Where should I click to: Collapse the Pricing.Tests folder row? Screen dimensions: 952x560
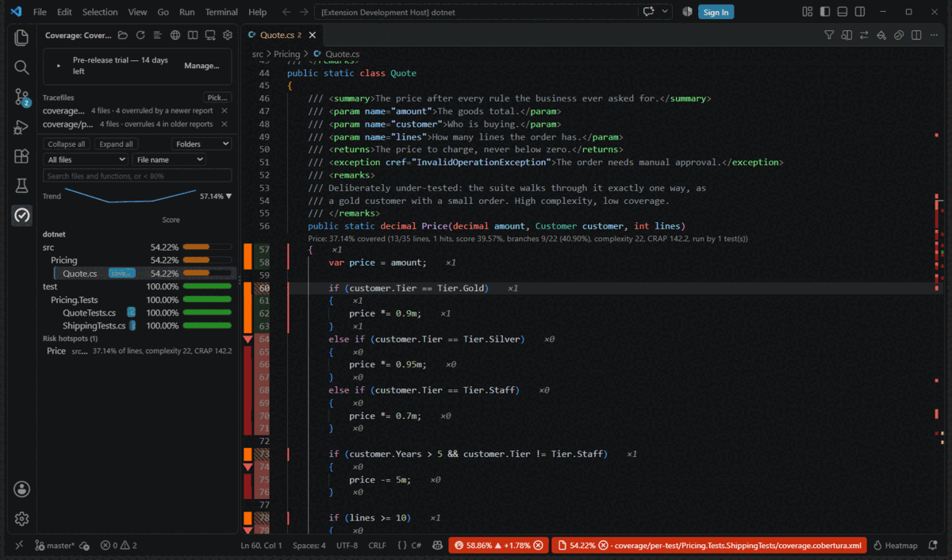[x=137, y=300]
